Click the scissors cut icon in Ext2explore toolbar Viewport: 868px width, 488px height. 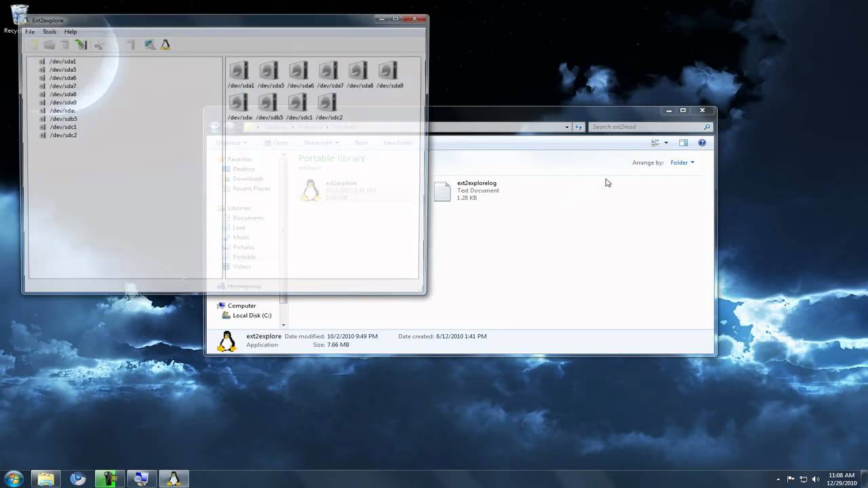pos(99,45)
